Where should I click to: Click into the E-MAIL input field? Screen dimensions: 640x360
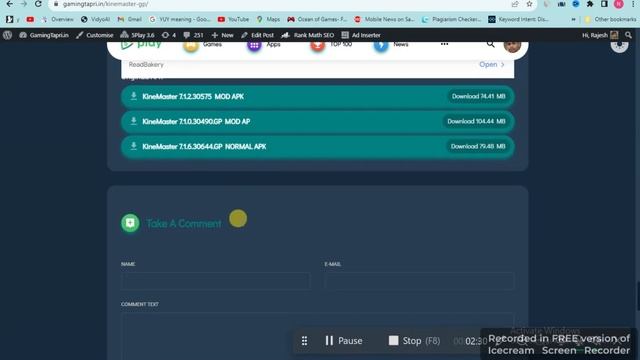pyautogui.click(x=419, y=281)
